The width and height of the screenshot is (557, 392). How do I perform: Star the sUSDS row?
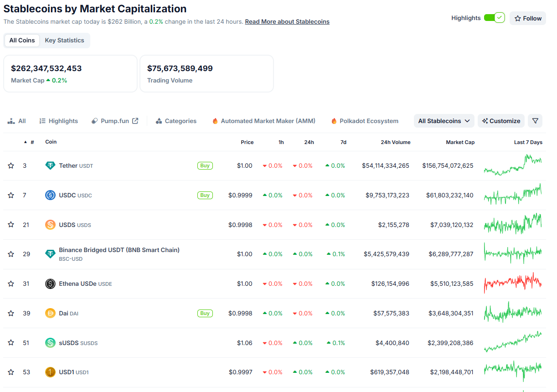(11, 343)
